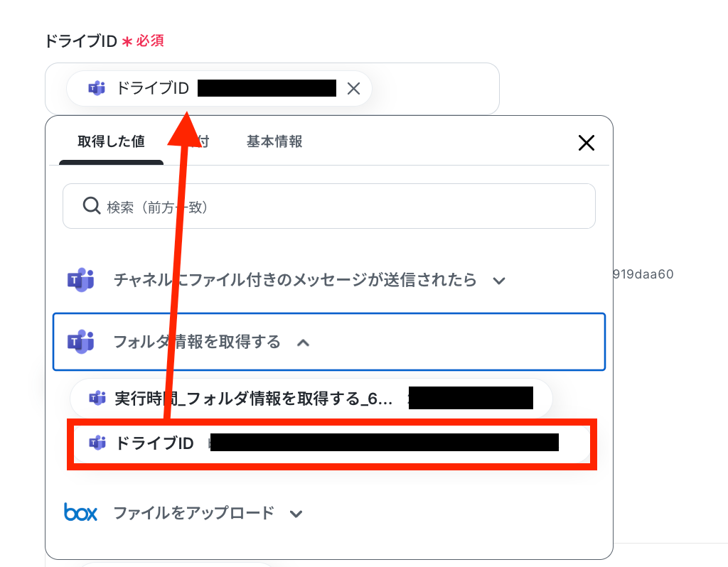Click the search magnifier icon
This screenshot has width=728, height=567.
pyautogui.click(x=92, y=205)
